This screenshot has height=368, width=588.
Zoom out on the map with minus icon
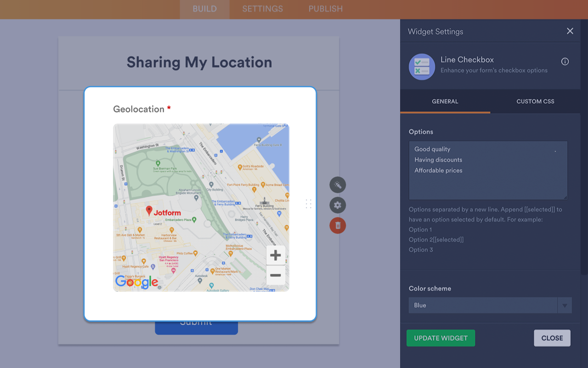click(x=275, y=275)
